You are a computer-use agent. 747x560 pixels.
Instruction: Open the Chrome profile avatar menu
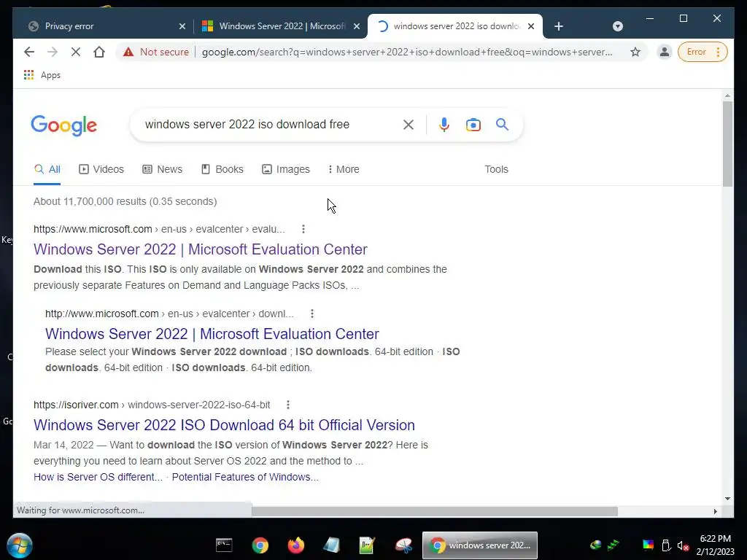pyautogui.click(x=664, y=52)
